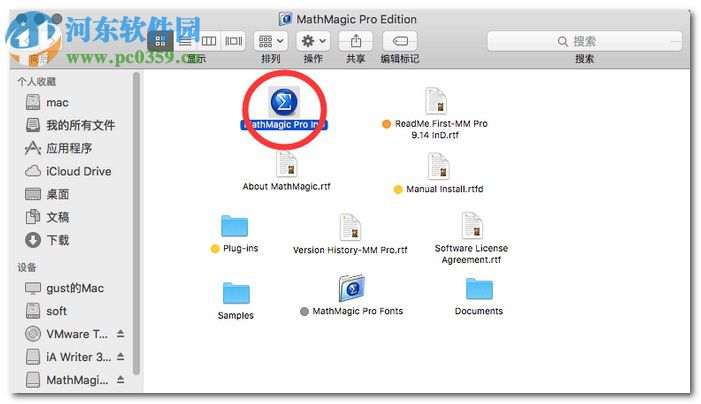
Task: Switch to icon view in toolbar
Action: tap(160, 42)
